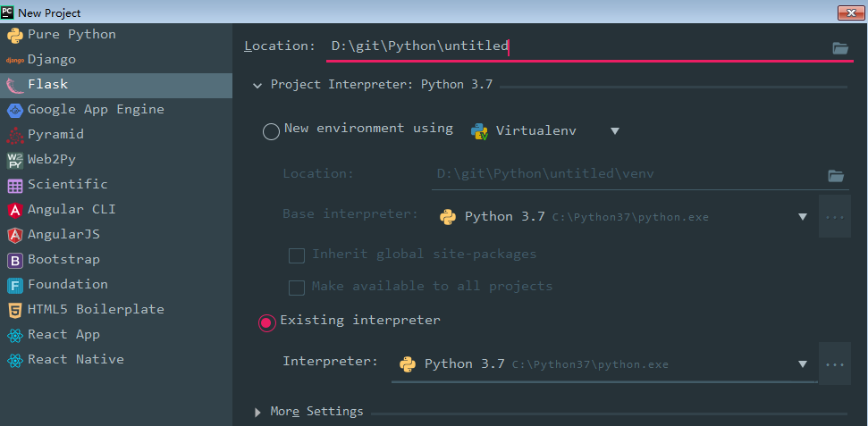868x426 pixels.
Task: Click the project Location text field
Action: 572,46
